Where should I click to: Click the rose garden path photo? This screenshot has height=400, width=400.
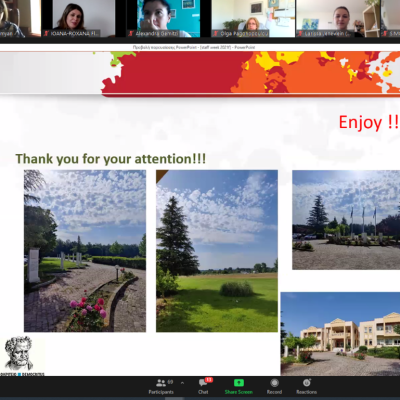(x=85, y=251)
